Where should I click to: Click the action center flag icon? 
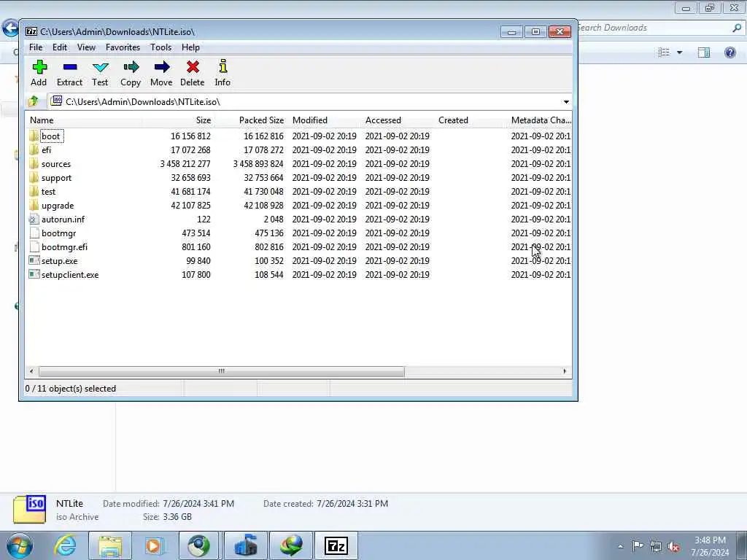pos(638,545)
